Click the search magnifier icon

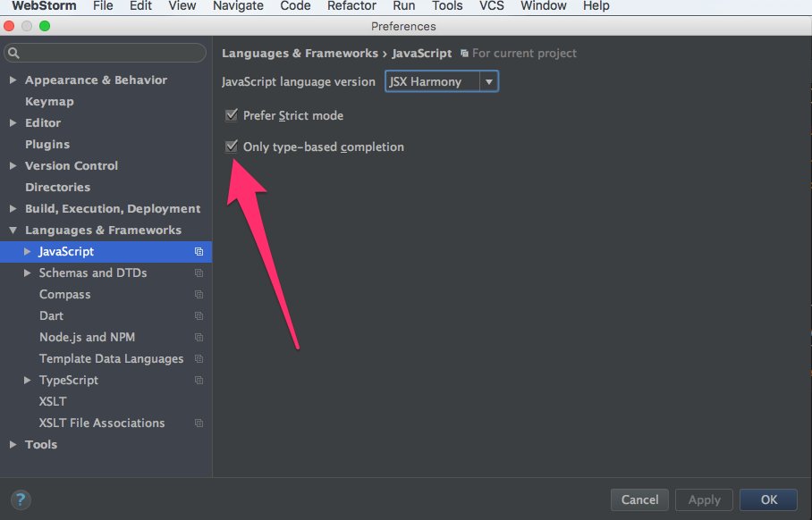pos(13,53)
